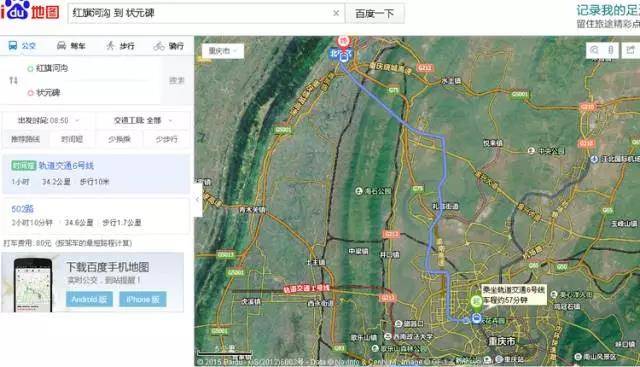Screen dimensions: 640x367
Task: Click the 南山风景区 scenic spot icon
Action: [x=578, y=357]
